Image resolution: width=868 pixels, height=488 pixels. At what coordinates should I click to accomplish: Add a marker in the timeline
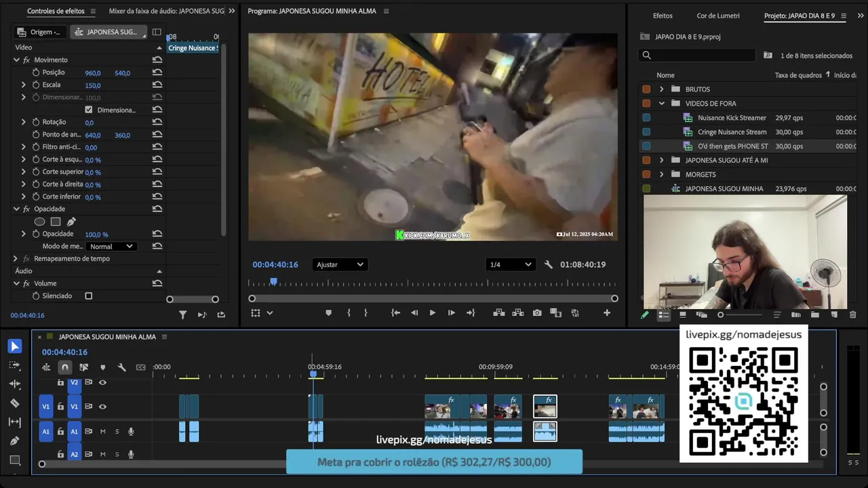(103, 367)
